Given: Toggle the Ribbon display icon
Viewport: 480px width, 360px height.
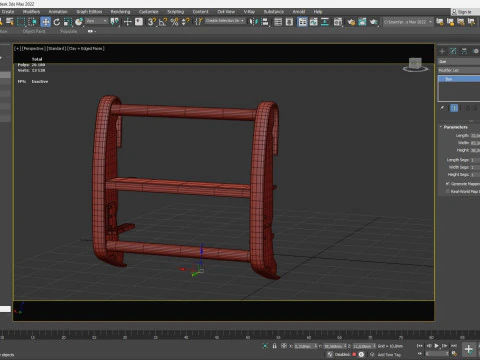Looking at the screenshot, I should 302,22.
